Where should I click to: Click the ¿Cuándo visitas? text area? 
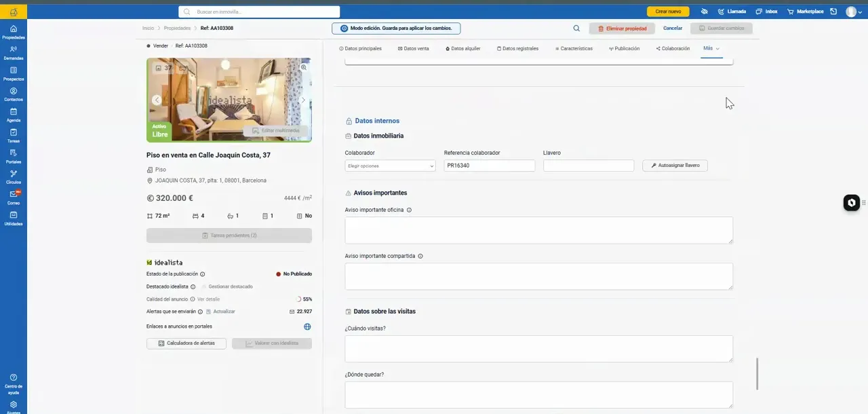click(x=539, y=349)
